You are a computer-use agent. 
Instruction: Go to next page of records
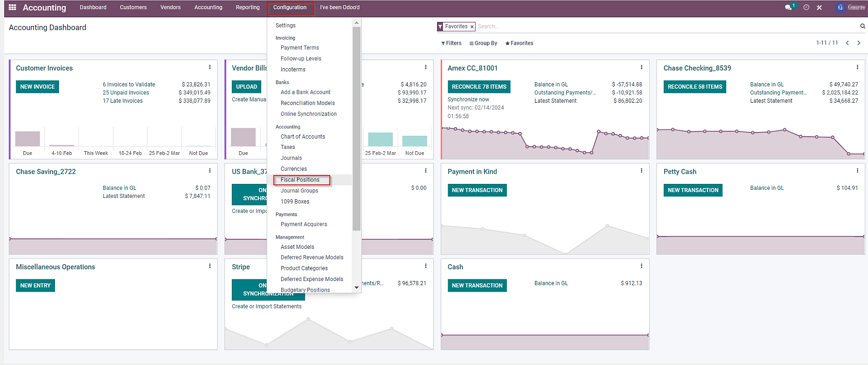click(859, 43)
